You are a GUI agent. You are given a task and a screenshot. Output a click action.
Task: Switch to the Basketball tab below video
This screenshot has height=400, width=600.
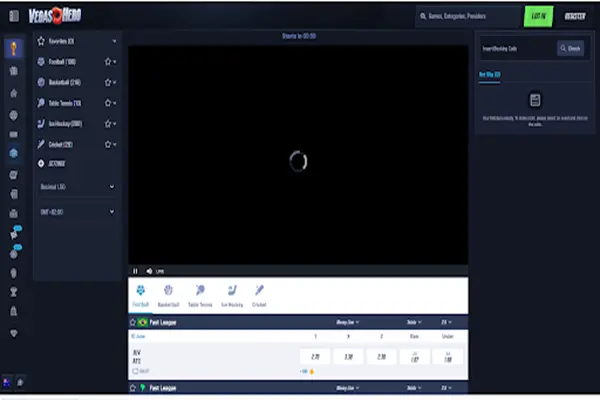pos(168,296)
